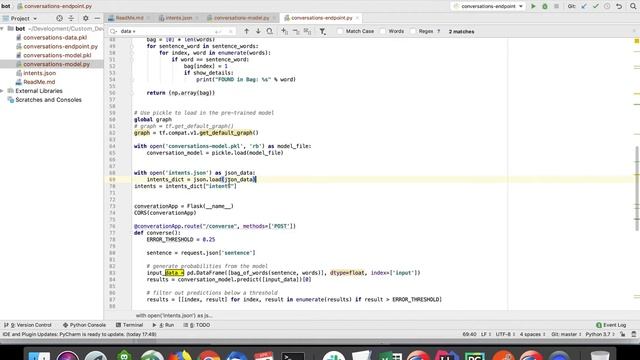
Task: Open the Terminal tool window
Action: tap(129, 325)
